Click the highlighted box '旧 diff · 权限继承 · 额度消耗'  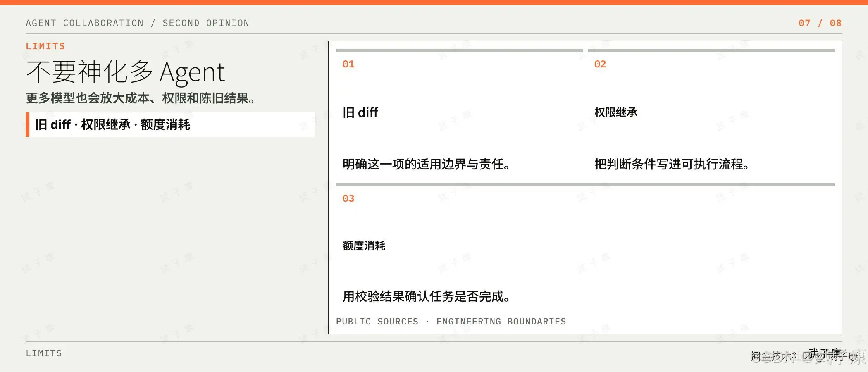click(x=170, y=124)
